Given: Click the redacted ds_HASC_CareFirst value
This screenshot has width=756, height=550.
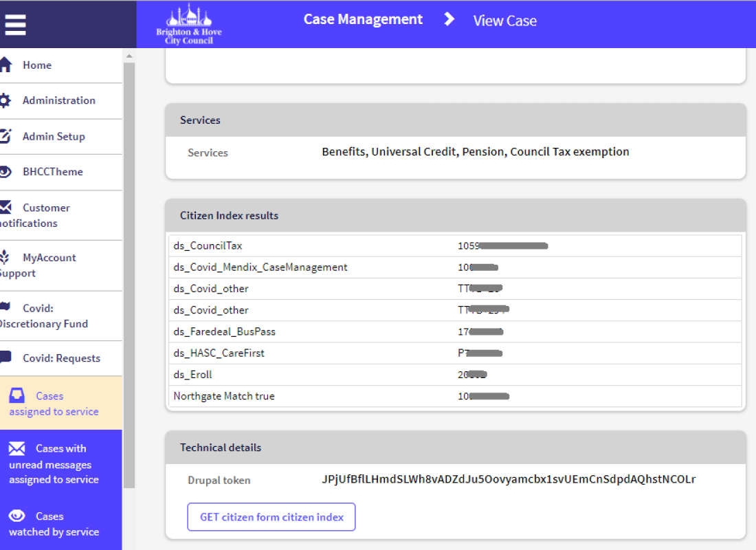Looking at the screenshot, I should pyautogui.click(x=480, y=353).
